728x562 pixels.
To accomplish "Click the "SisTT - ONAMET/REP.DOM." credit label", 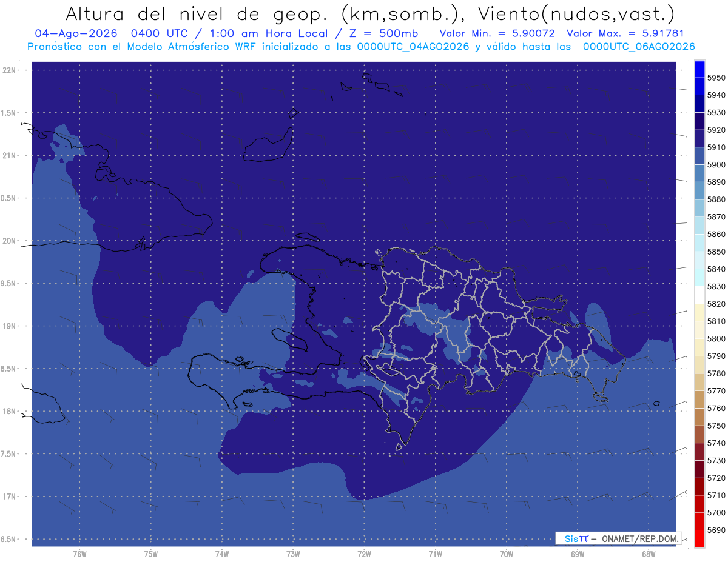I will 618,538.
